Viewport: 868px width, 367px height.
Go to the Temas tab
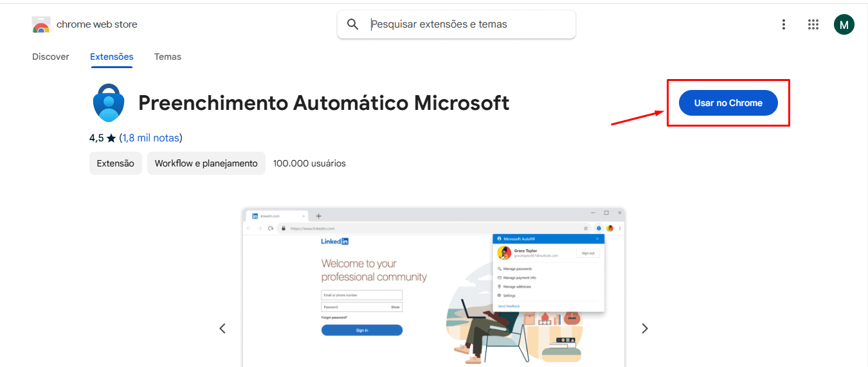[x=168, y=57]
